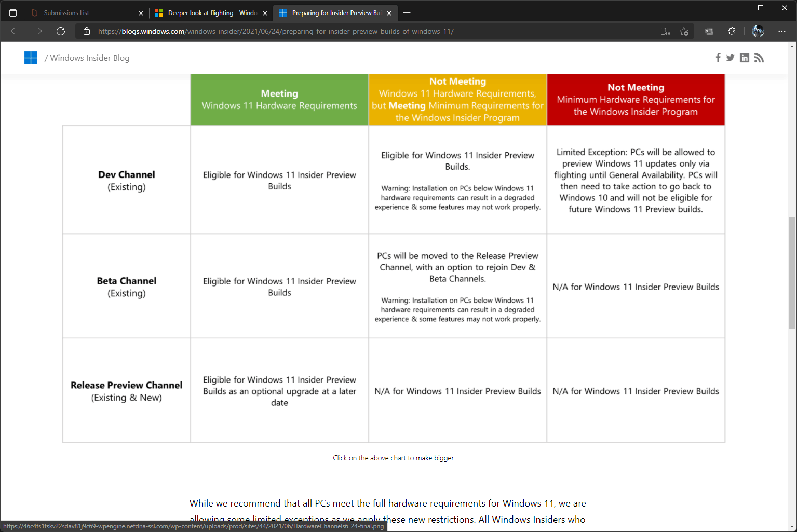Close the Edge browser window
This screenshot has width=797, height=532.
click(x=785, y=8)
